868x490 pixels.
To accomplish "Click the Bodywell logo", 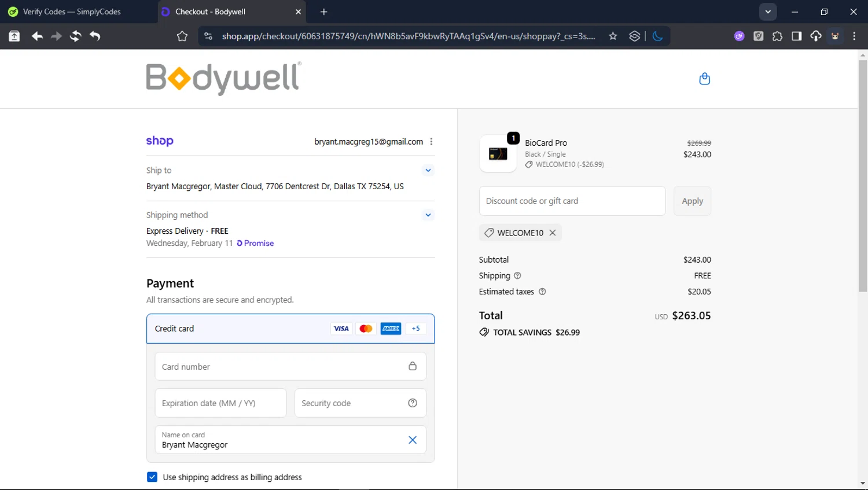I will [x=223, y=78].
